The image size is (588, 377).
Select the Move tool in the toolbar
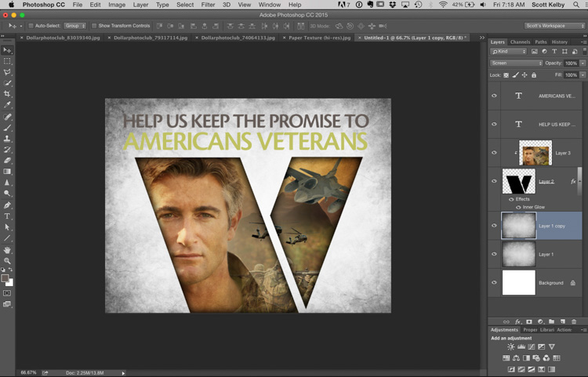(x=8, y=50)
